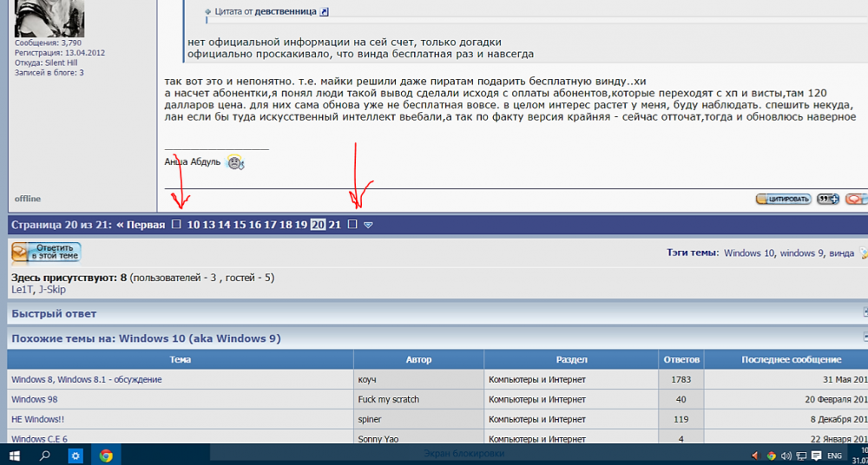
Task: Open the volume speaker tray icon
Action: coord(786,456)
